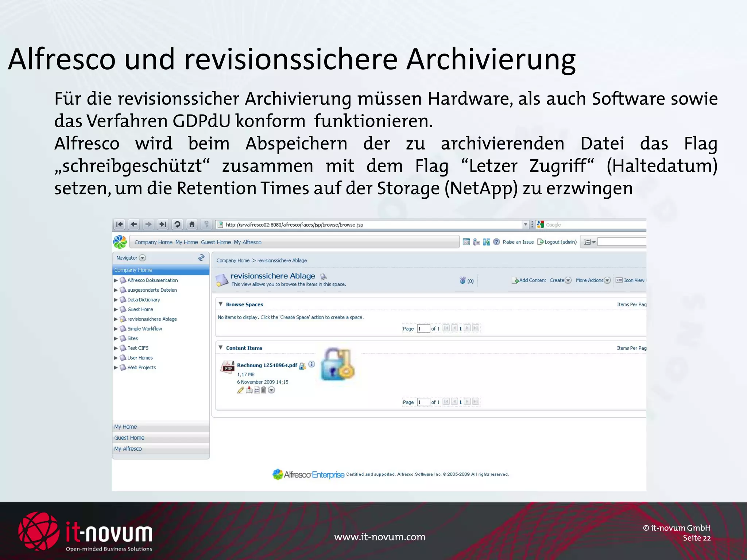The width and height of the screenshot is (747, 560).
Task: Click the Page number field under Browse Spaces
Action: (423, 328)
